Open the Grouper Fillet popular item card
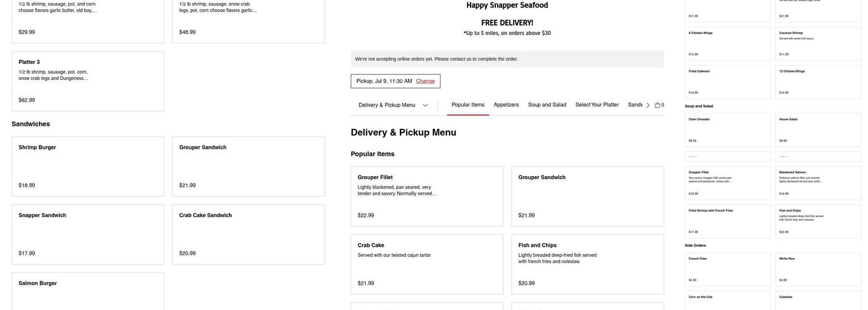Viewport: 868px width, 310px height. point(427,197)
